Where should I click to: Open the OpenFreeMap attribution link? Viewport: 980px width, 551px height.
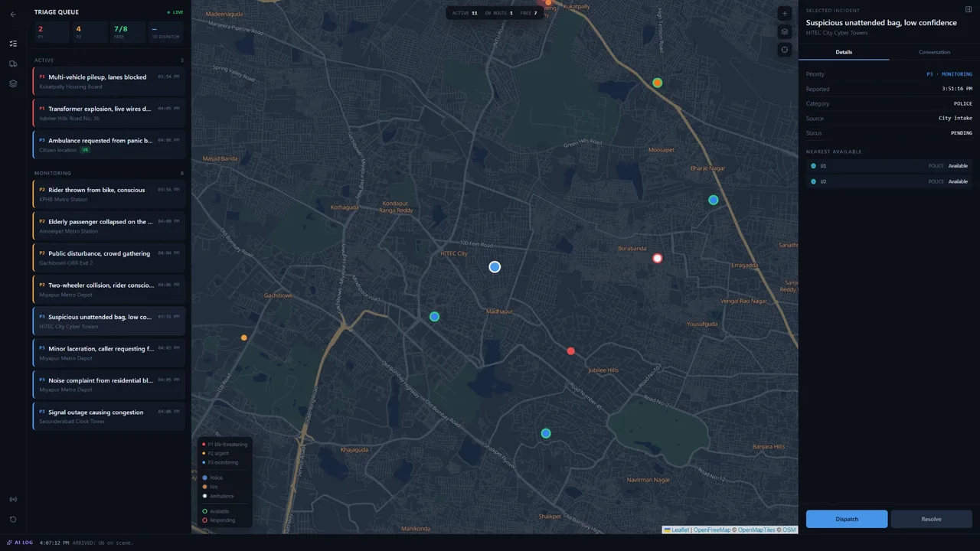point(712,530)
